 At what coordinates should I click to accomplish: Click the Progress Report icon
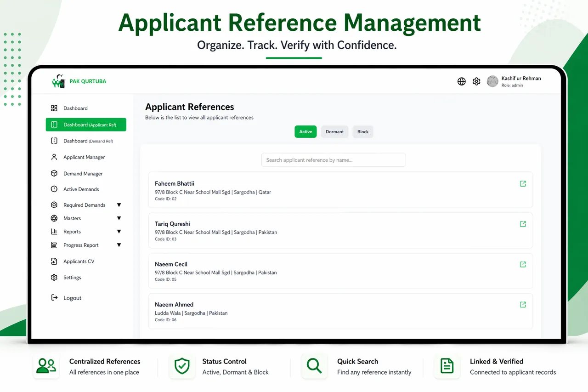54,245
